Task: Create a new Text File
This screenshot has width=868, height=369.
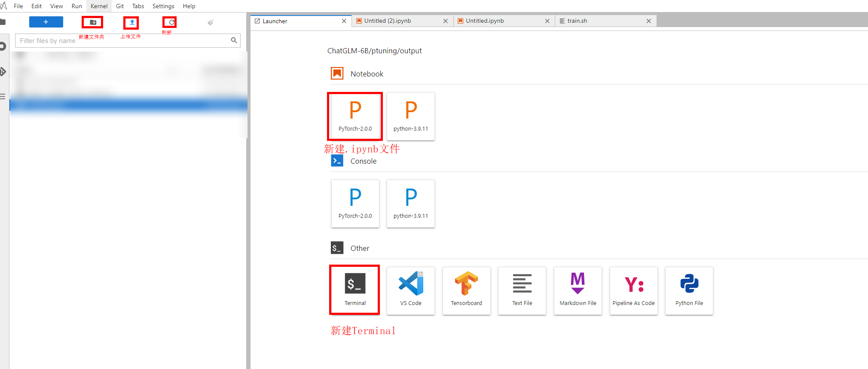Action: (x=522, y=290)
